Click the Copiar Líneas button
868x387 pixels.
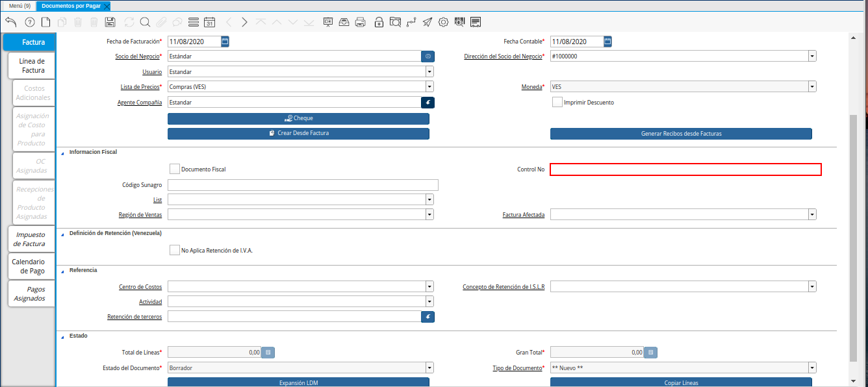pos(681,382)
